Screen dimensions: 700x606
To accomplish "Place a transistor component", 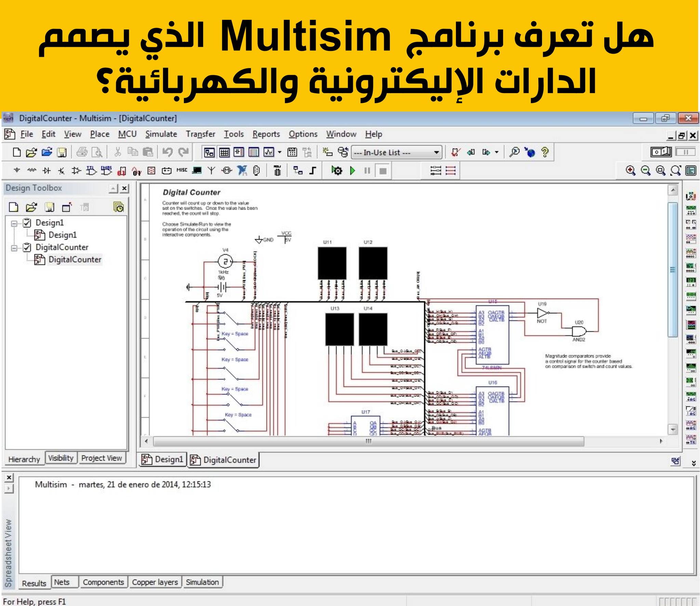I will click(62, 170).
